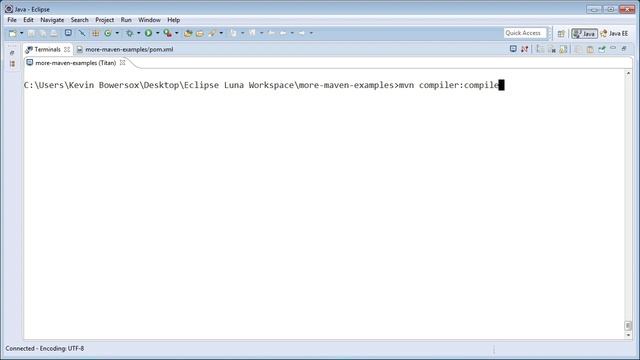Click the New Java Package icon
This screenshot has height=360, width=640.
[95, 33]
